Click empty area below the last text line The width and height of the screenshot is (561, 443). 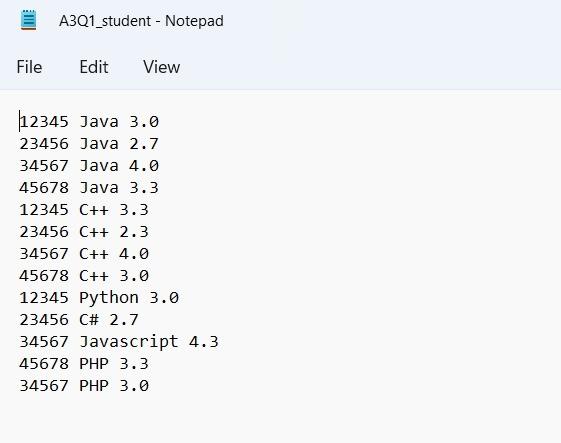280,419
